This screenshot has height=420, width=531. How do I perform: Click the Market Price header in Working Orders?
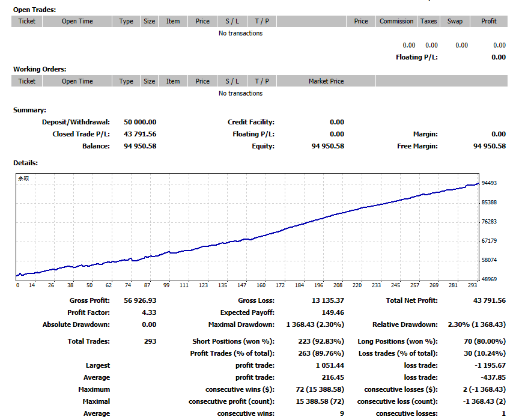pos(326,81)
